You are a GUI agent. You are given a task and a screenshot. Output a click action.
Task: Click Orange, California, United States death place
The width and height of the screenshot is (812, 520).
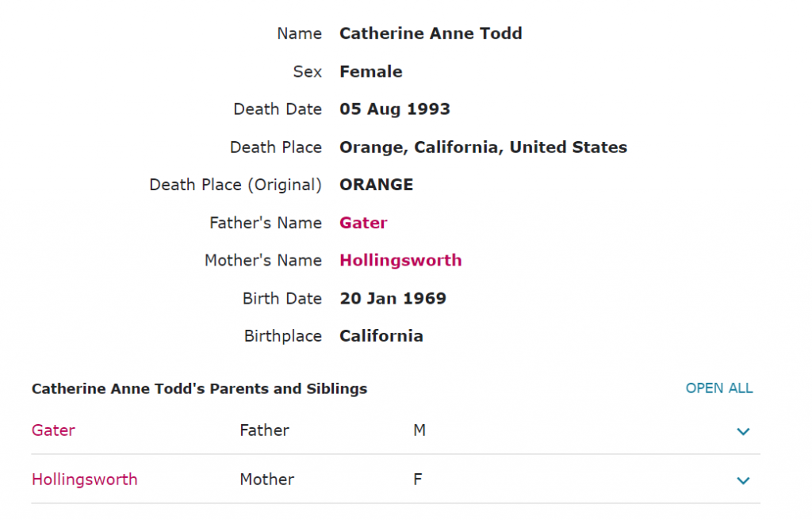point(483,147)
